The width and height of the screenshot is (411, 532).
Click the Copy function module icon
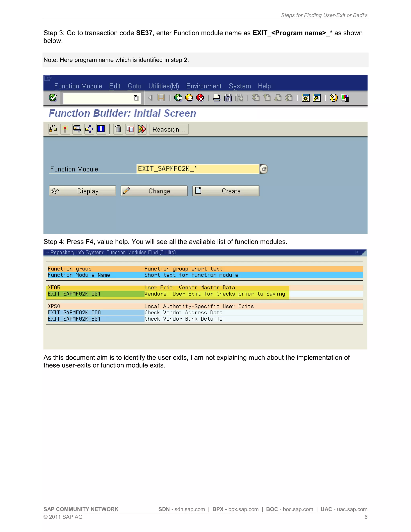pos(130,129)
